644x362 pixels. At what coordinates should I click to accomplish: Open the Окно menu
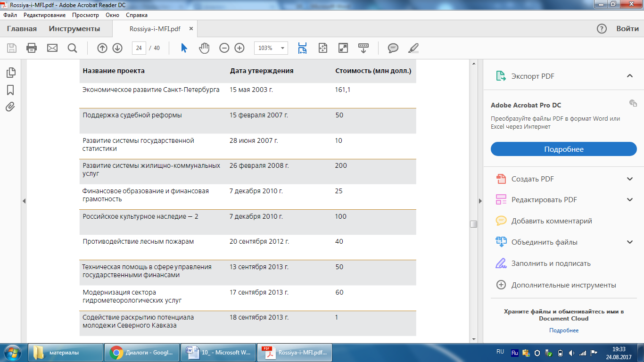[113, 15]
